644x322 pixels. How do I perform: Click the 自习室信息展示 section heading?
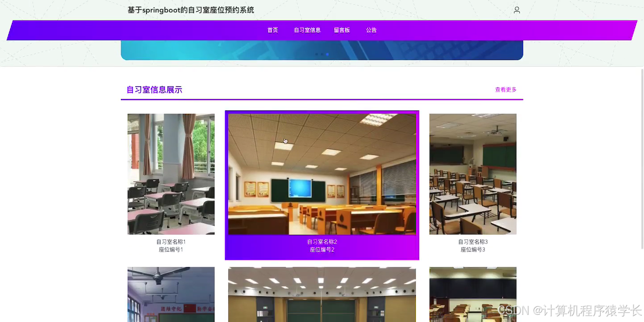tap(154, 89)
